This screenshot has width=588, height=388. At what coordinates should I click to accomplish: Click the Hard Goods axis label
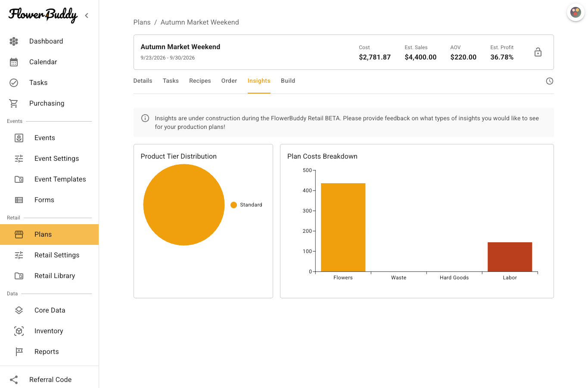click(x=454, y=278)
